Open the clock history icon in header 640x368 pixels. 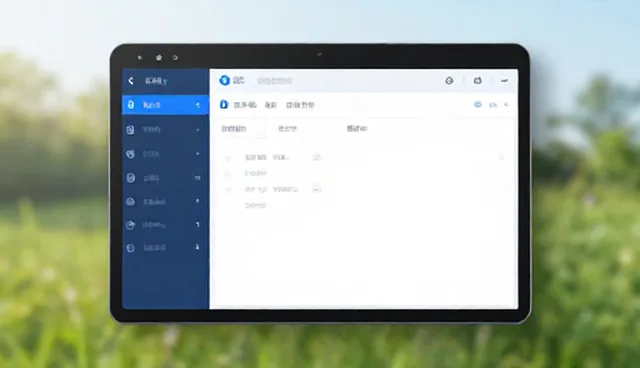pyautogui.click(x=449, y=80)
